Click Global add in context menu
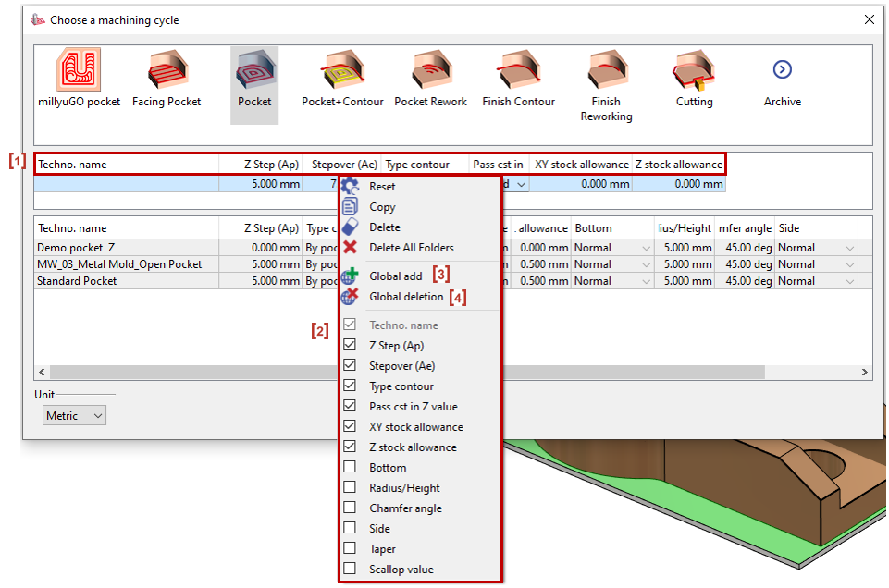Screen dimensions: 889x588 395,276
